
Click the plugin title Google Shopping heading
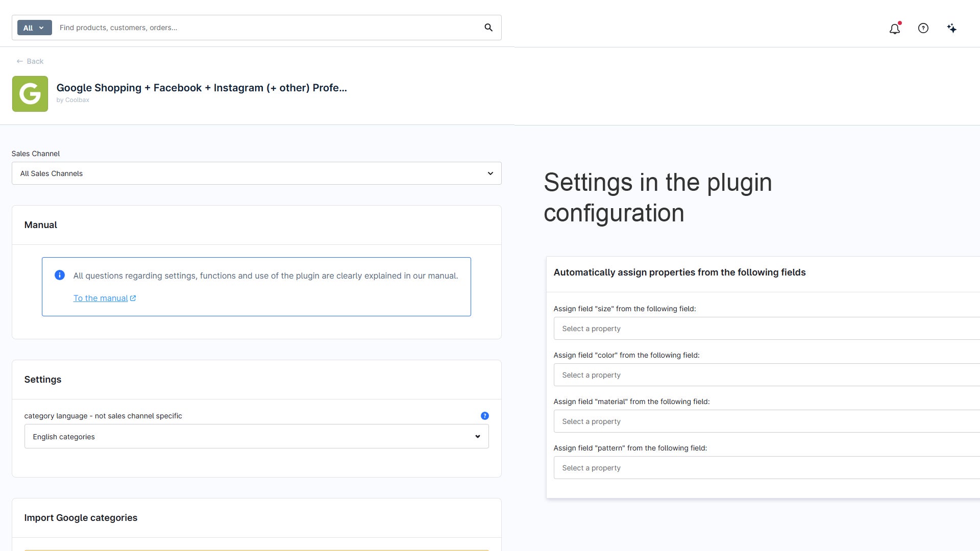202,88
